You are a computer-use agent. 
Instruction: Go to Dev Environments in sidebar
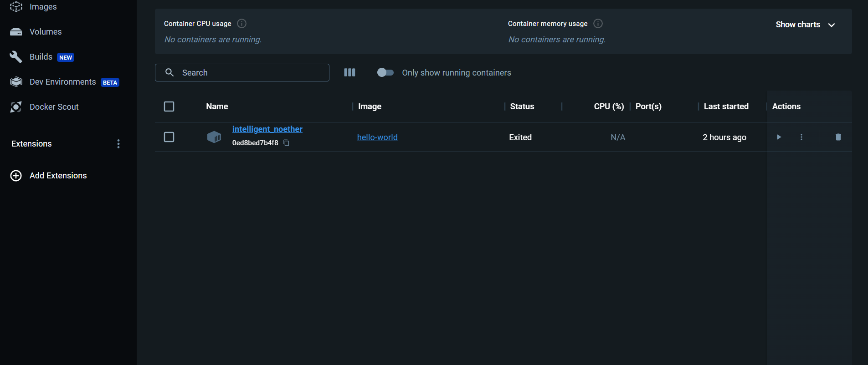63,82
